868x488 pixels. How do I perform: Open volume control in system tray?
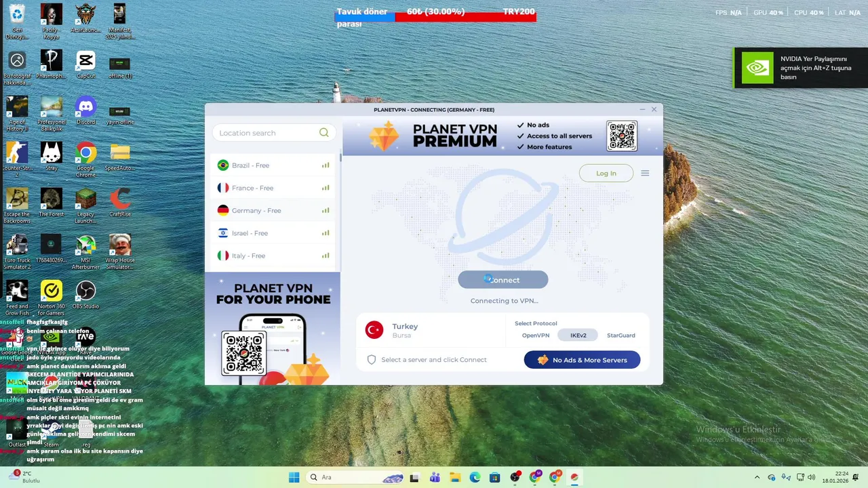click(x=811, y=477)
